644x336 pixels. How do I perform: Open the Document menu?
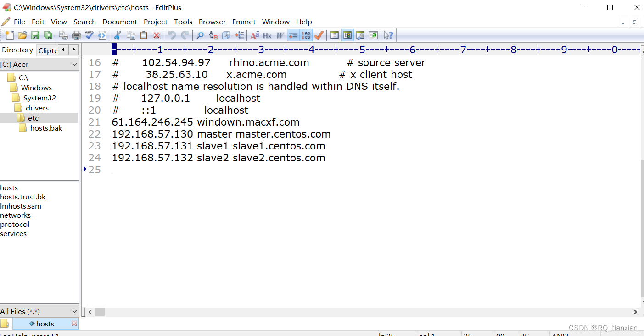pos(120,22)
